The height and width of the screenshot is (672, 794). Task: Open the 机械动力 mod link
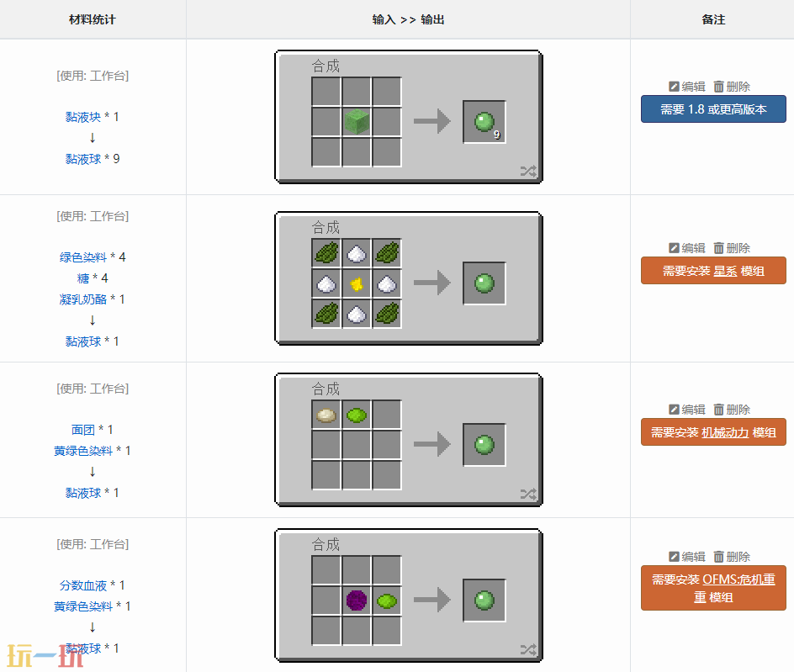pos(725,432)
